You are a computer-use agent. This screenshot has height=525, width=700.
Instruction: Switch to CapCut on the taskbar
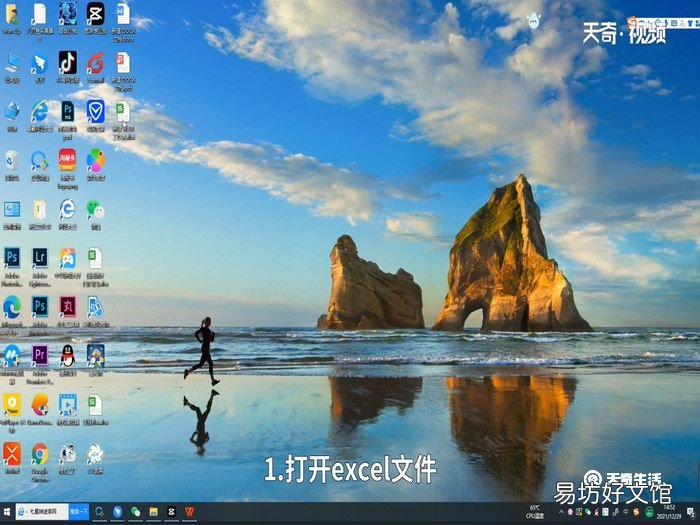click(x=171, y=512)
